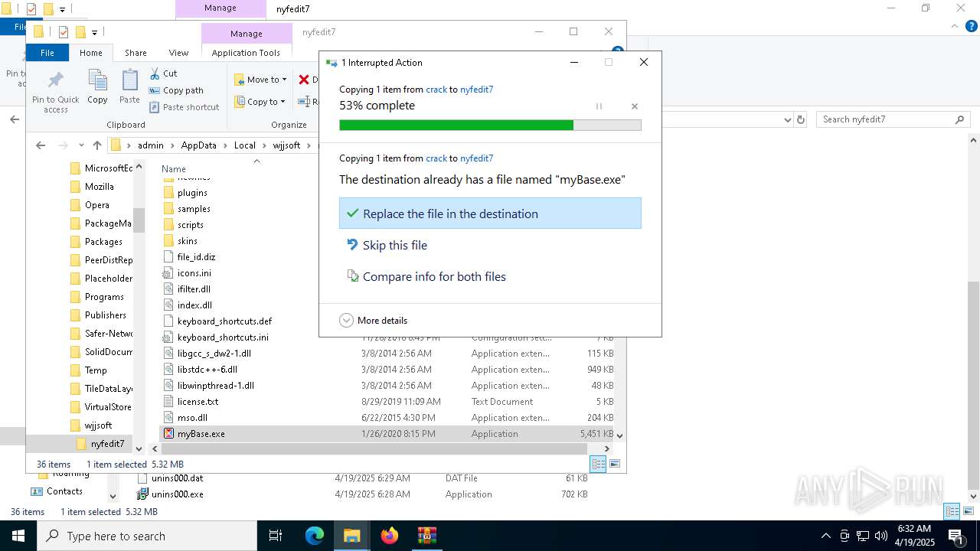Screen dimensions: 980x551
Task: Open the Copy to dropdown
Action: (260, 101)
